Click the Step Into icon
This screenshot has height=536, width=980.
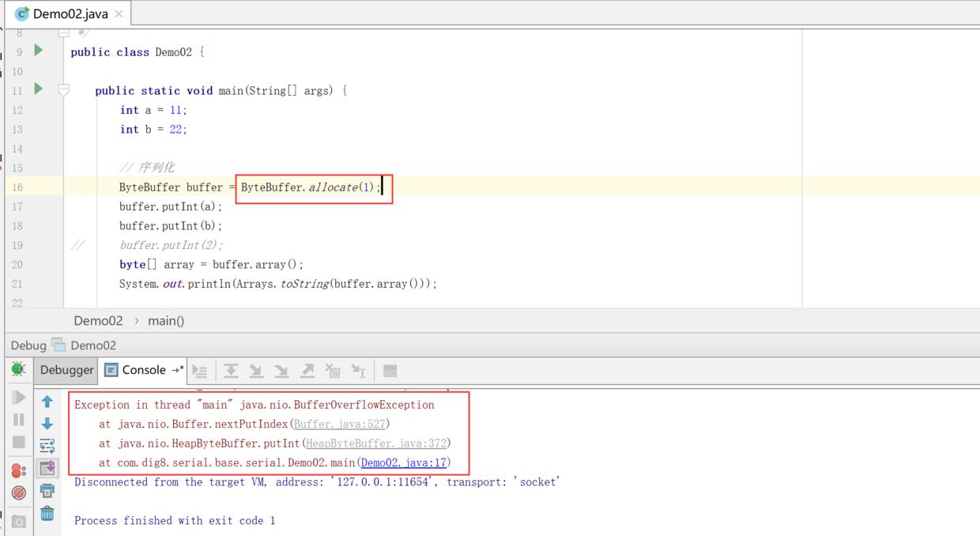click(256, 370)
